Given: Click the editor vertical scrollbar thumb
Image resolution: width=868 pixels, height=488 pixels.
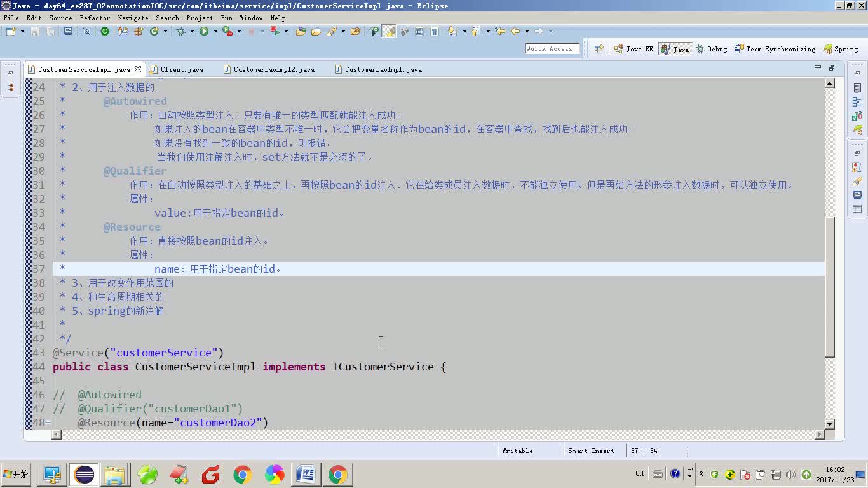Looking at the screenshot, I should click(x=830, y=287).
